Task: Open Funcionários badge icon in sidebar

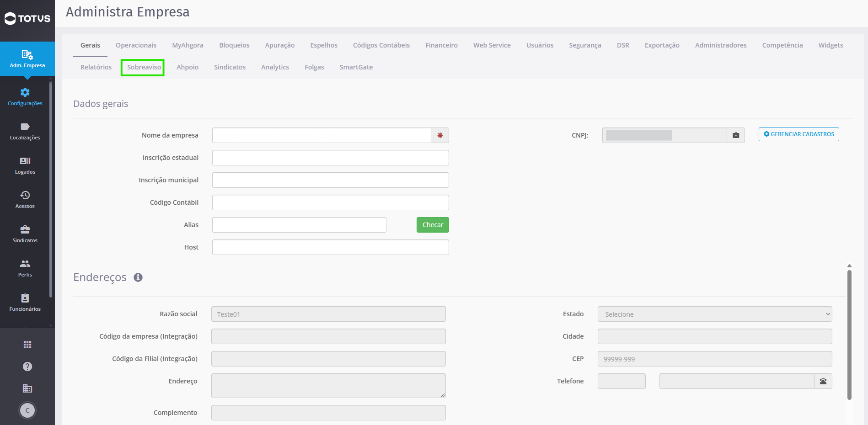Action: pyautogui.click(x=25, y=298)
